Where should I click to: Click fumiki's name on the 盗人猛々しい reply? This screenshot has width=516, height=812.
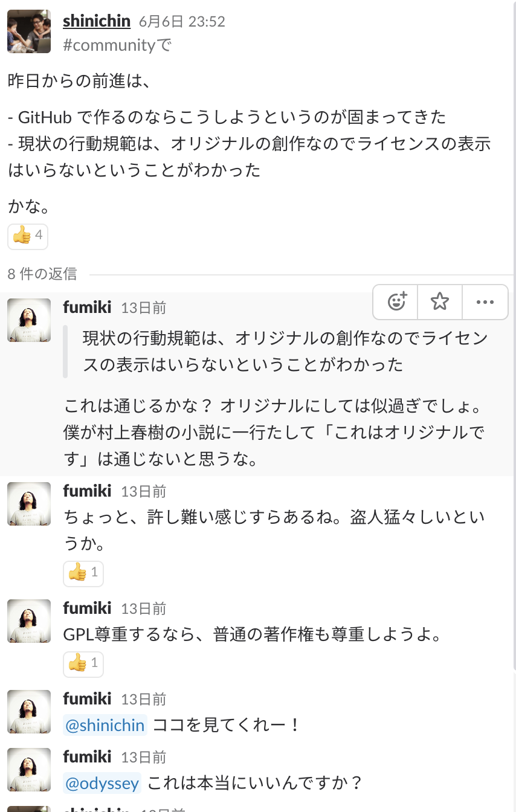(x=87, y=491)
